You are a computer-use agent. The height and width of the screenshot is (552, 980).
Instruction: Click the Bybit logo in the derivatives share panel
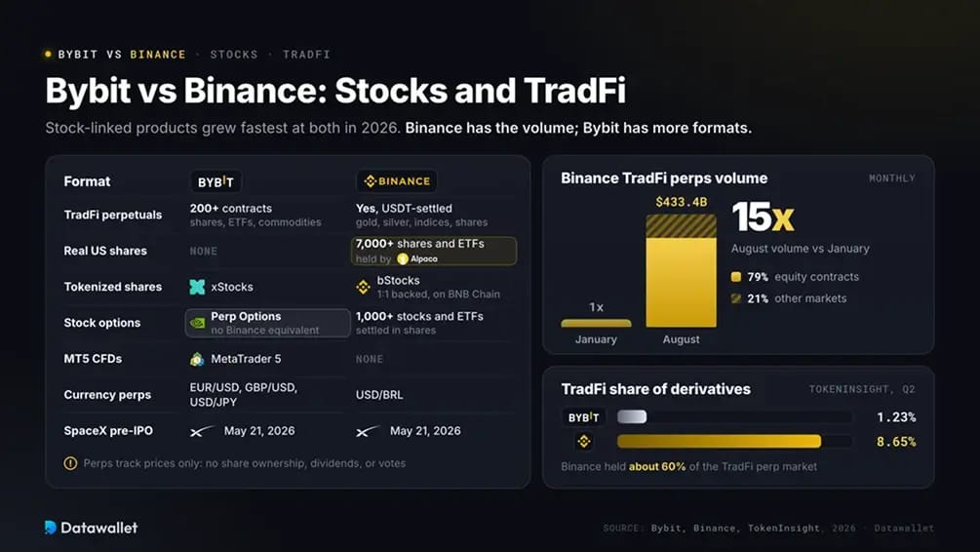tap(584, 417)
